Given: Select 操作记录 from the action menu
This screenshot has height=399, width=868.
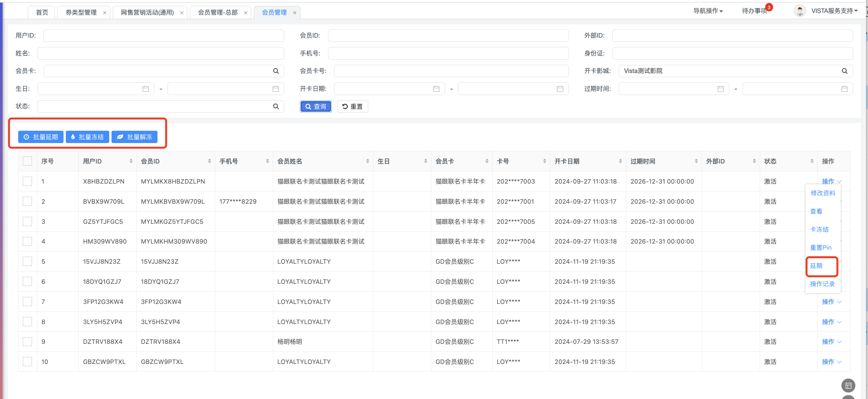Looking at the screenshot, I should point(822,284).
